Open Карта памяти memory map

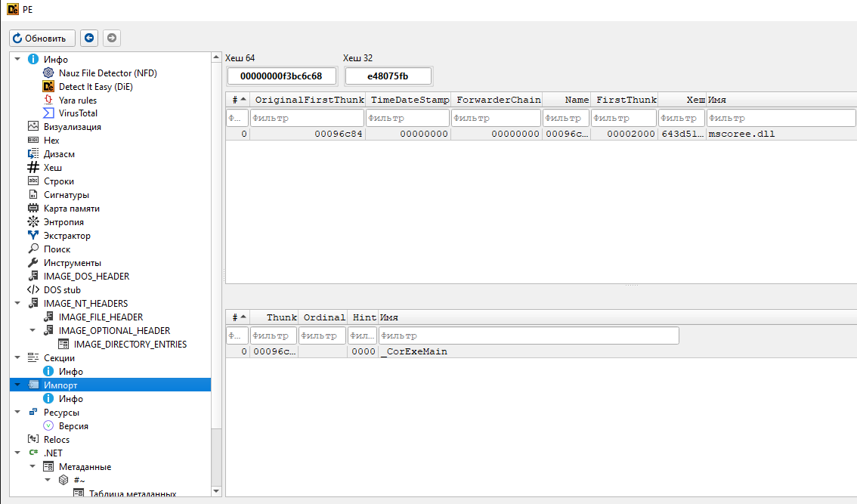tap(72, 209)
